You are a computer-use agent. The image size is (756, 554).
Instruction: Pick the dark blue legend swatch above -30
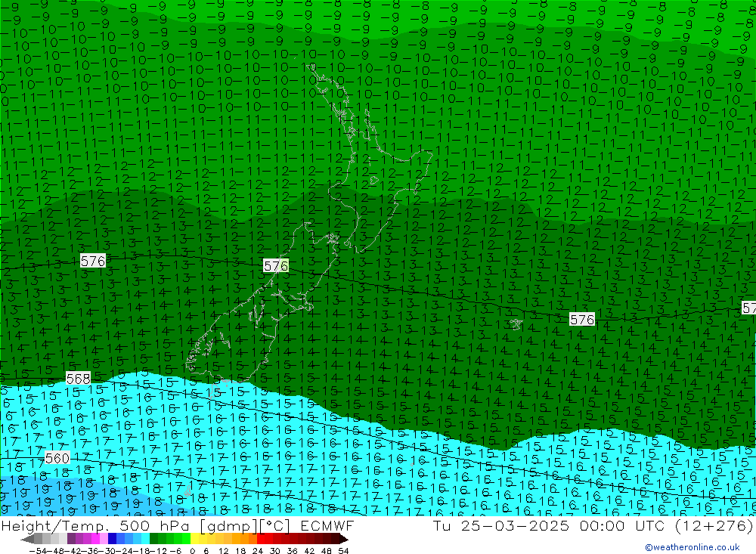coord(112,539)
